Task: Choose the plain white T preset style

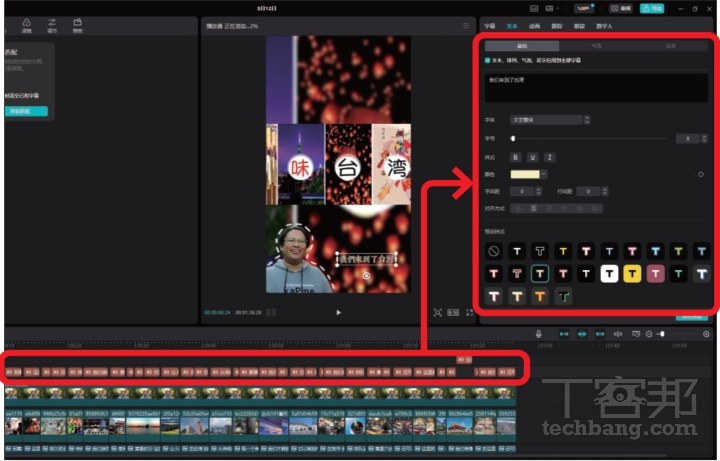Action: coord(517,251)
